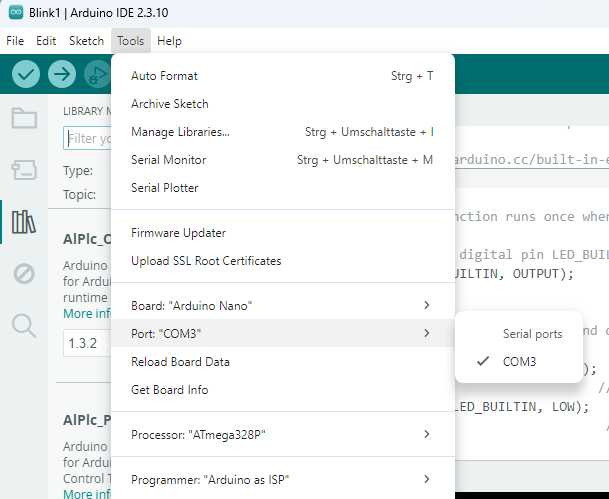Choose Get Board Info menu entry
This screenshot has width=609, height=499.
(x=283, y=389)
